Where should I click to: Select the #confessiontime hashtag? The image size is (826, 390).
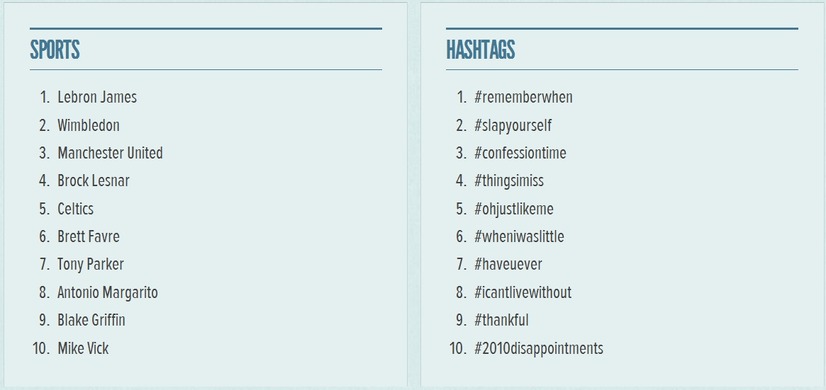tap(520, 153)
